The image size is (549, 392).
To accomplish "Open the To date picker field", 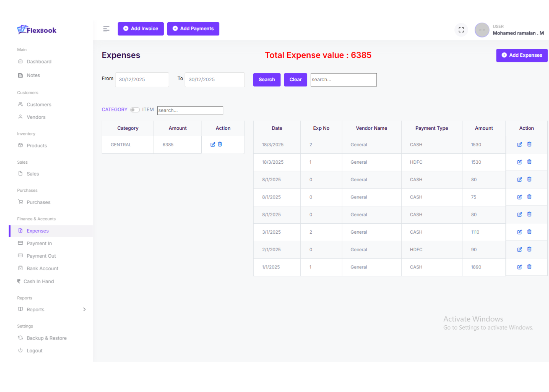I will click(x=214, y=80).
